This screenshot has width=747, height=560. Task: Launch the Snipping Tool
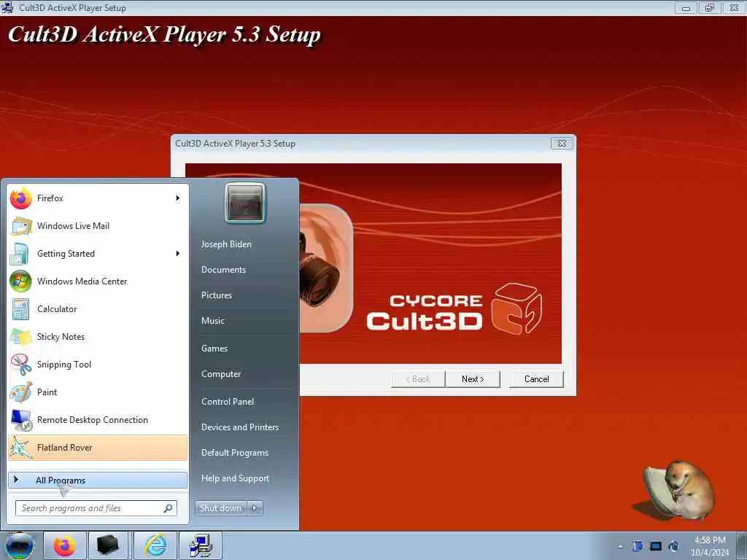[98, 365]
